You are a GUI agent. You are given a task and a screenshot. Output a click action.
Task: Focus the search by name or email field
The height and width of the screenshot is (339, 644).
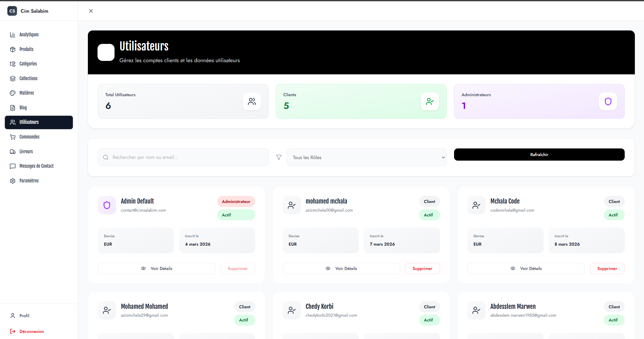(x=183, y=157)
